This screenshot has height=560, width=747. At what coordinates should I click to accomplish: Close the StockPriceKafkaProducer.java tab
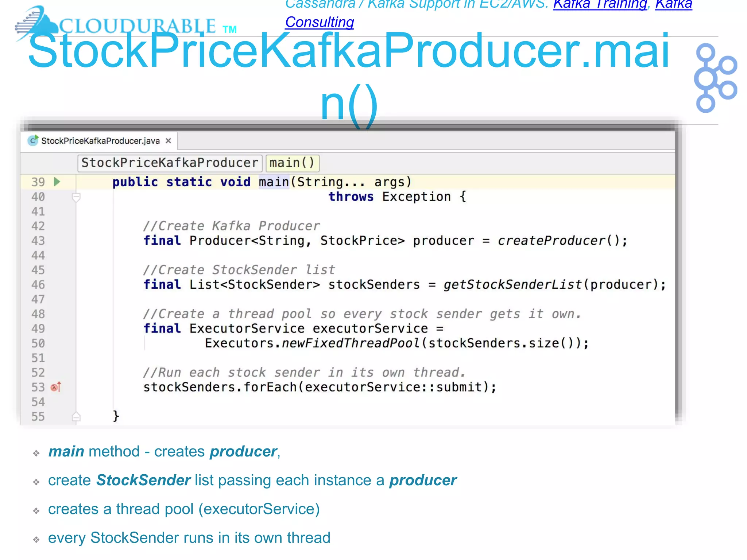tap(168, 141)
